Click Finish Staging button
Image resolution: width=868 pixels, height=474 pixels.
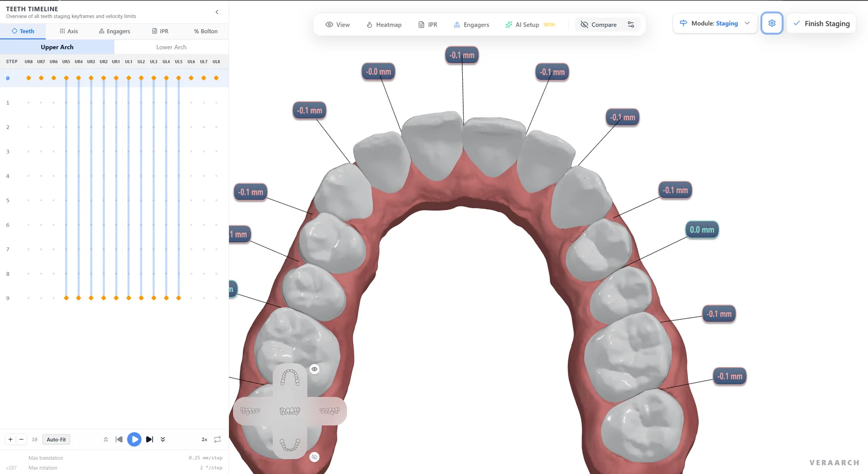pyautogui.click(x=821, y=23)
